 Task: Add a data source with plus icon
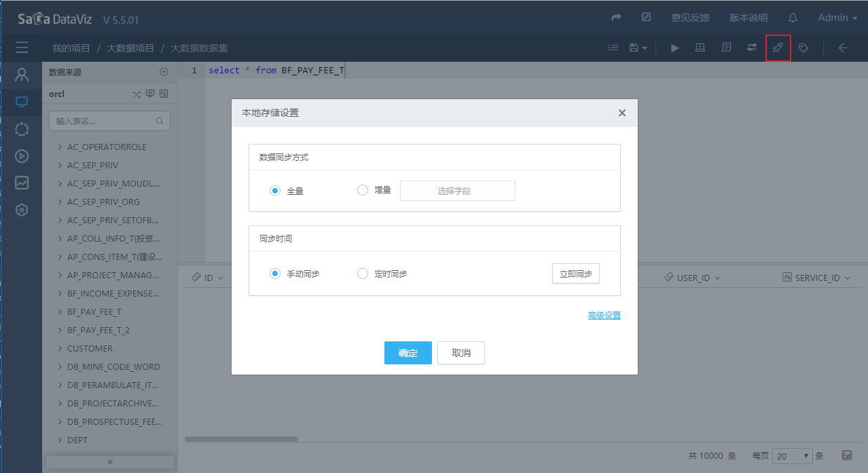163,72
